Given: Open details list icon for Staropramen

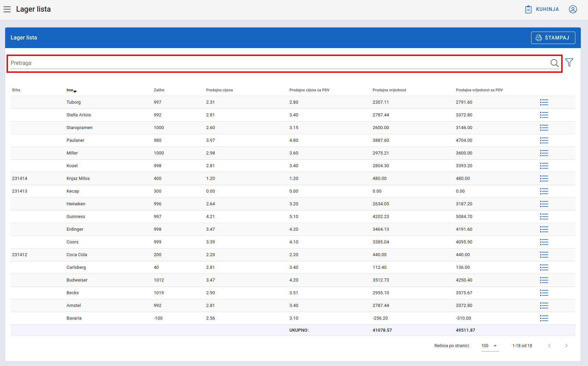Looking at the screenshot, I should [544, 128].
